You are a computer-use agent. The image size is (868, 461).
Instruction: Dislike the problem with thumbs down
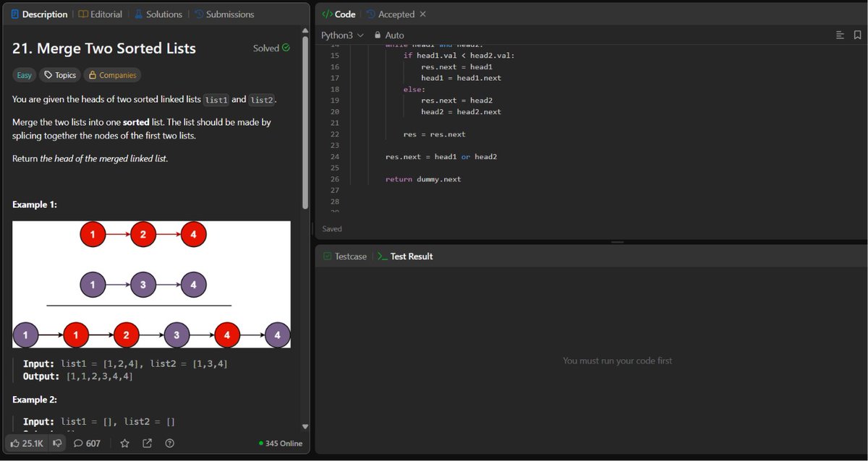click(x=57, y=443)
